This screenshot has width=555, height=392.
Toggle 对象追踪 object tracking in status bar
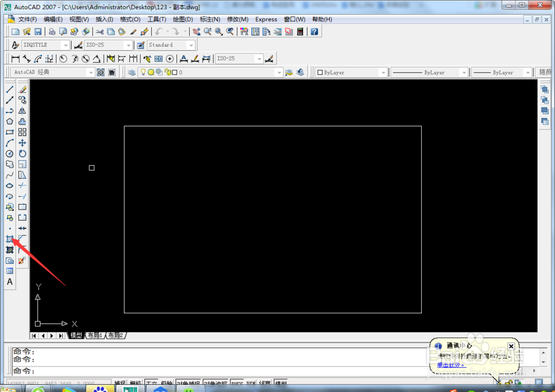[x=216, y=383]
